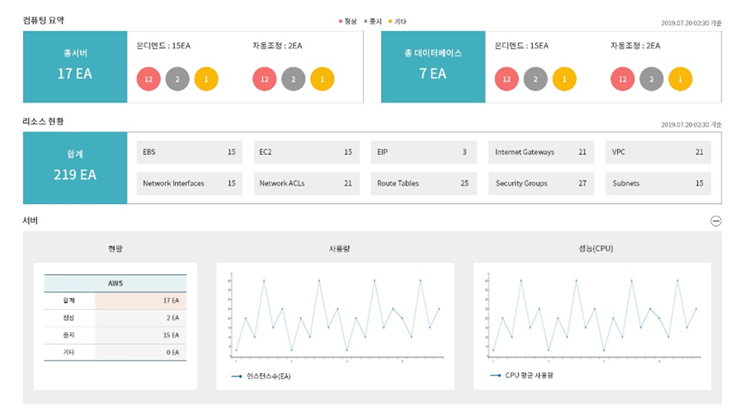737x410 pixels.
Task: Open the Network Interfaces 15 tile
Action: point(189,183)
